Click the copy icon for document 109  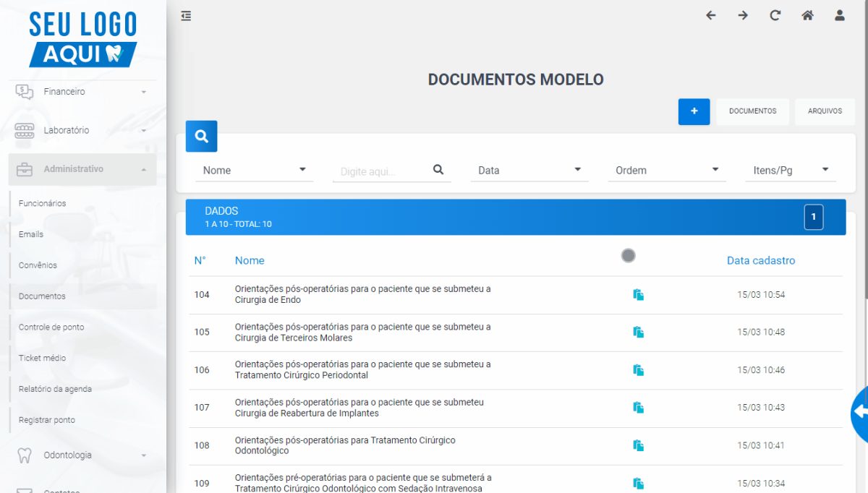tap(638, 483)
